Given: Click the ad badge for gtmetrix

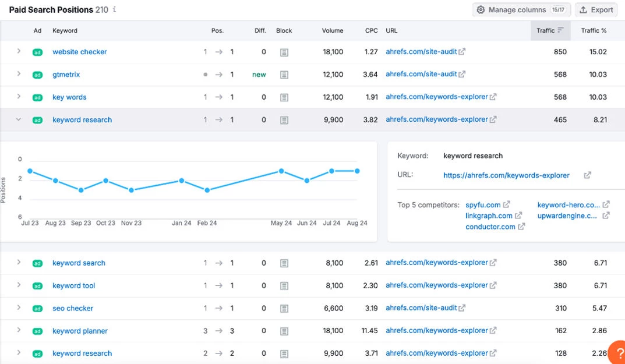Looking at the screenshot, I should click(37, 75).
